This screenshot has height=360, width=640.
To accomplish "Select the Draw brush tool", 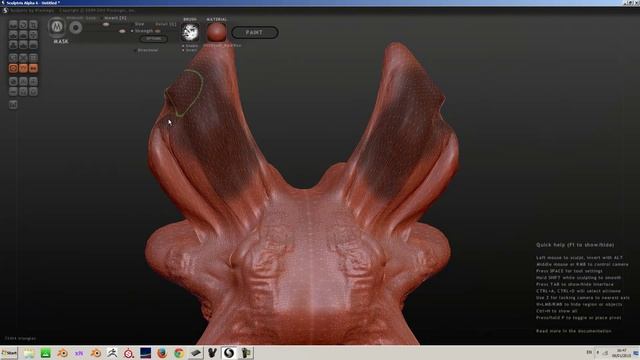I will 13,35.
